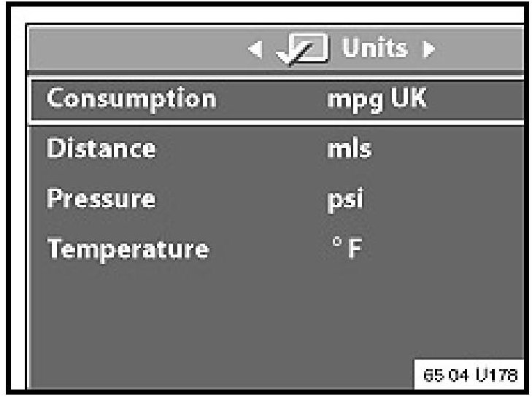Click the gray header bar left of arrows
This screenshot has height=399, width=532.
pyautogui.click(x=136, y=50)
